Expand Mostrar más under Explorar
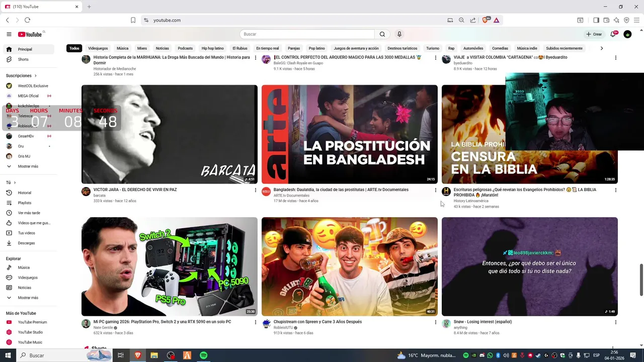 click(x=30, y=298)
